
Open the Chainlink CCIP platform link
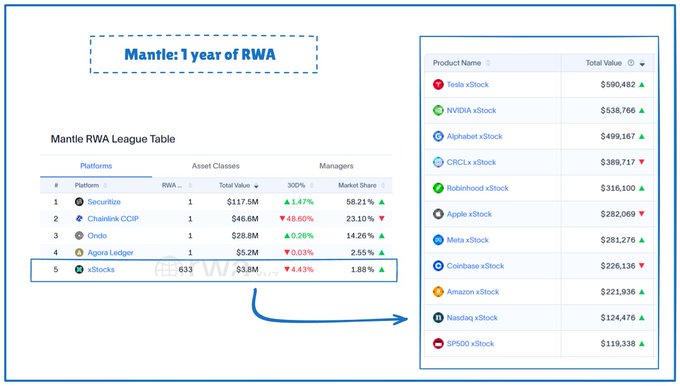pos(113,219)
